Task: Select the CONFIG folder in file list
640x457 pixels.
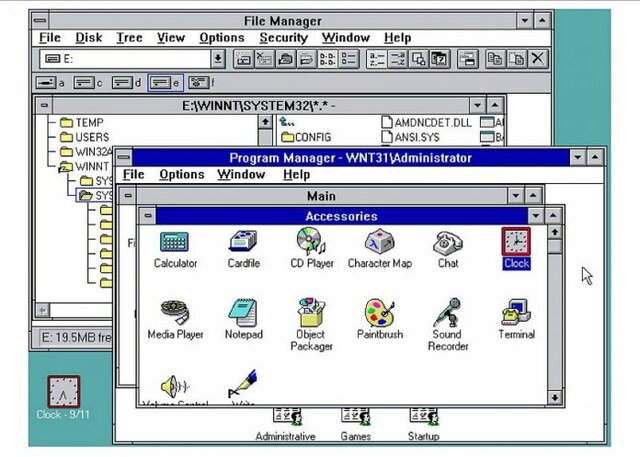Action: point(306,137)
